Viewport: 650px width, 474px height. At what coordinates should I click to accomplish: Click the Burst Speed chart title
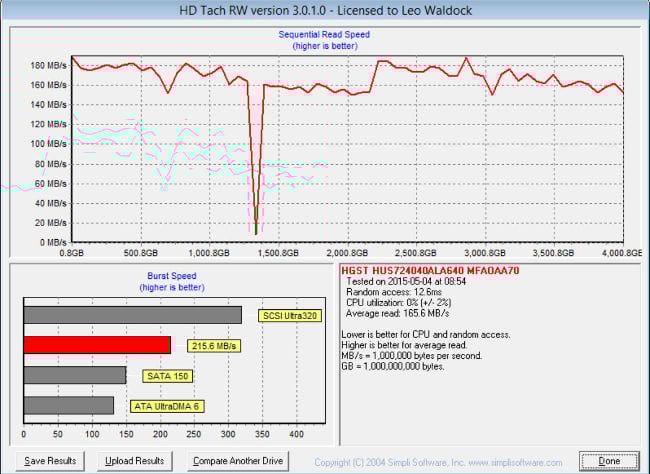pos(172,276)
